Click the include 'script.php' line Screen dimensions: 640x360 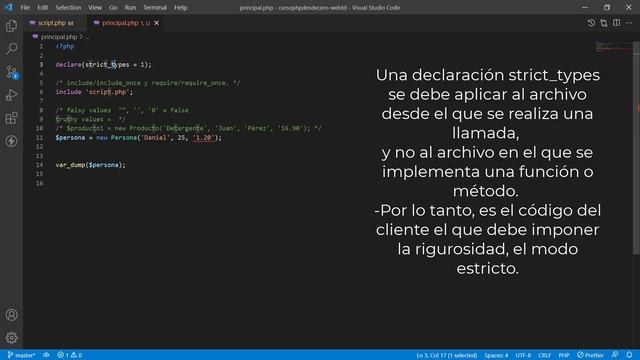pyautogui.click(x=94, y=92)
